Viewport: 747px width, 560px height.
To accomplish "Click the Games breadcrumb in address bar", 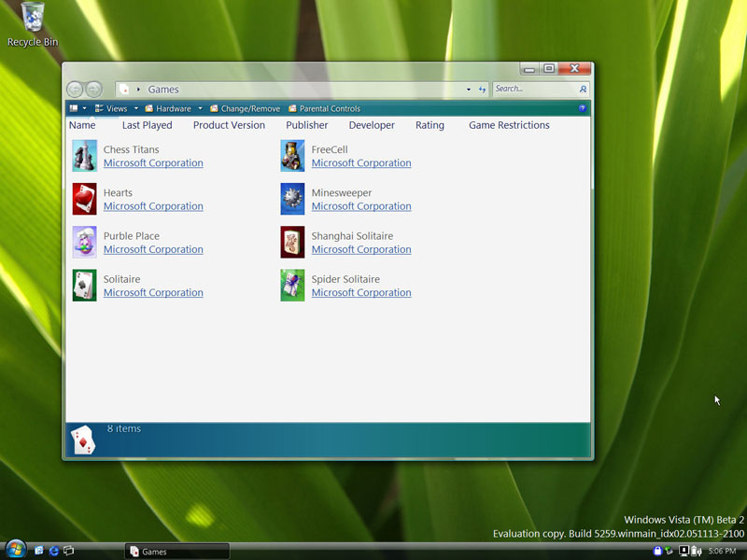I will tap(163, 89).
